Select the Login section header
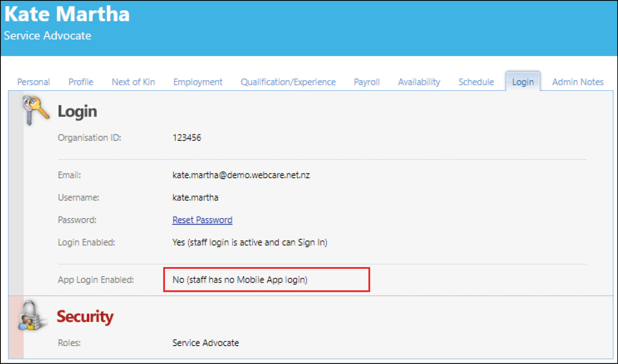This screenshot has width=618, height=364. tap(77, 111)
